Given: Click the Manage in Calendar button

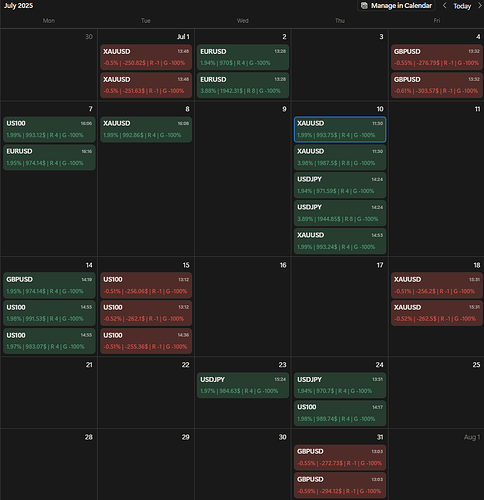Looking at the screenshot, I should (x=397, y=6).
